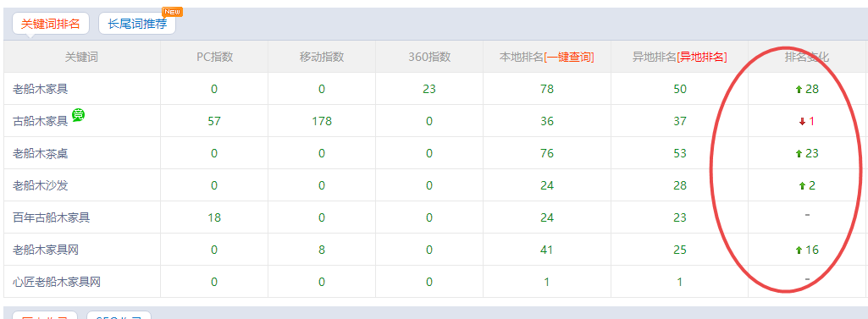Click the PC指数 column header
868x319 pixels.
click(x=214, y=57)
